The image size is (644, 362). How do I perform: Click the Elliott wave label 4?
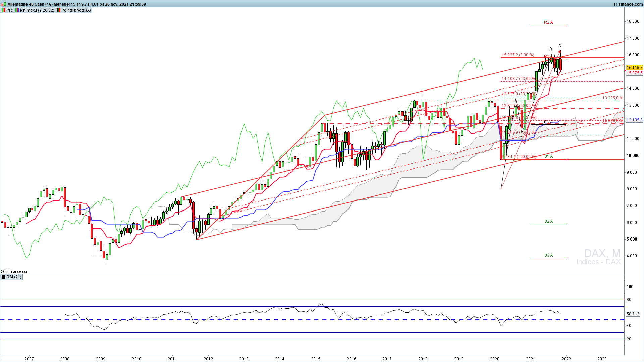(x=557, y=80)
